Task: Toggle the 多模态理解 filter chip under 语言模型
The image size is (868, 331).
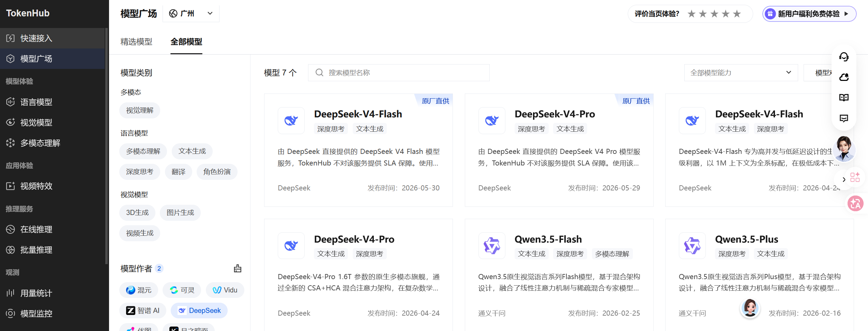Action: [143, 152]
